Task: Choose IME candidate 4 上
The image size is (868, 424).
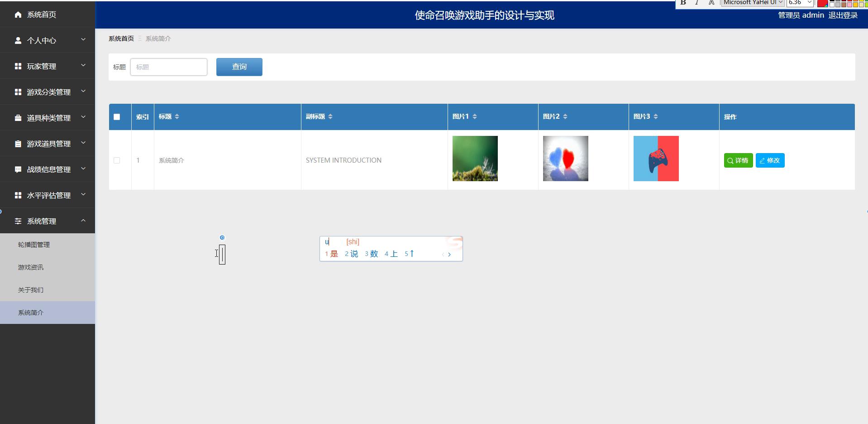Action: click(391, 254)
